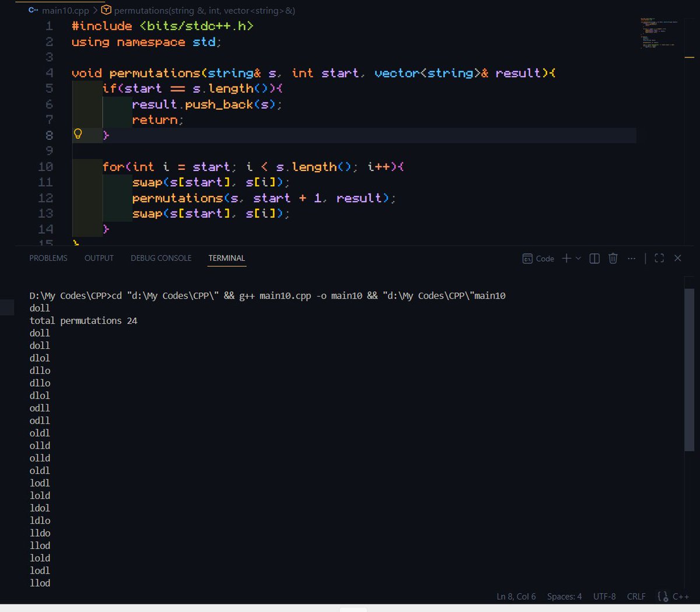The image size is (700, 612).
Task: Kill terminal with trash icon
Action: 613,258
